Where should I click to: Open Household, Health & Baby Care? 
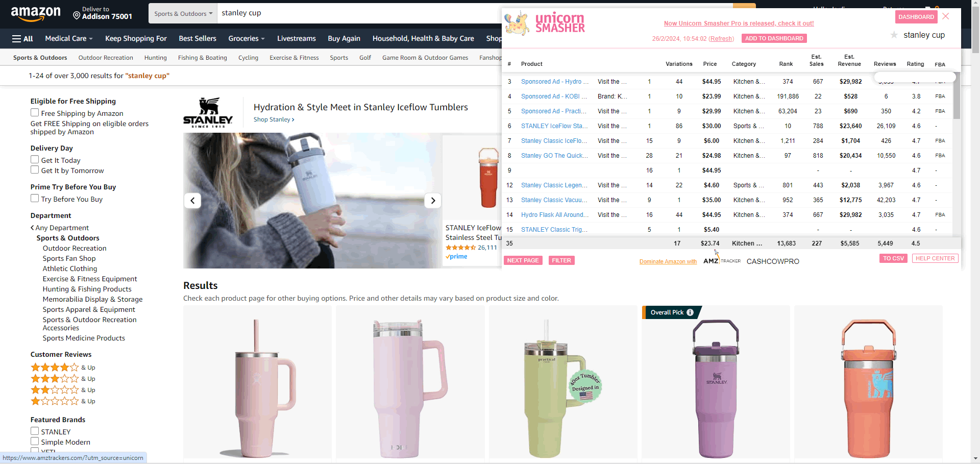(423, 39)
